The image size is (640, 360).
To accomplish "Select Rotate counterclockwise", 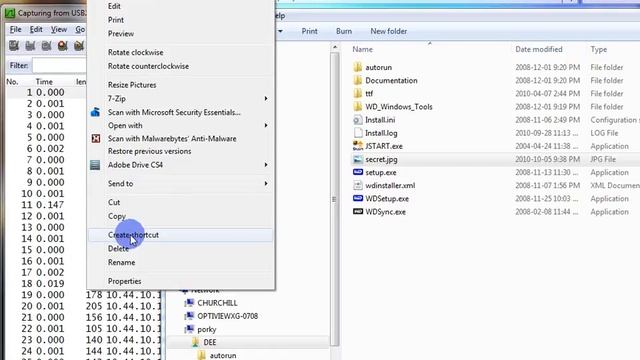I will 148,66.
